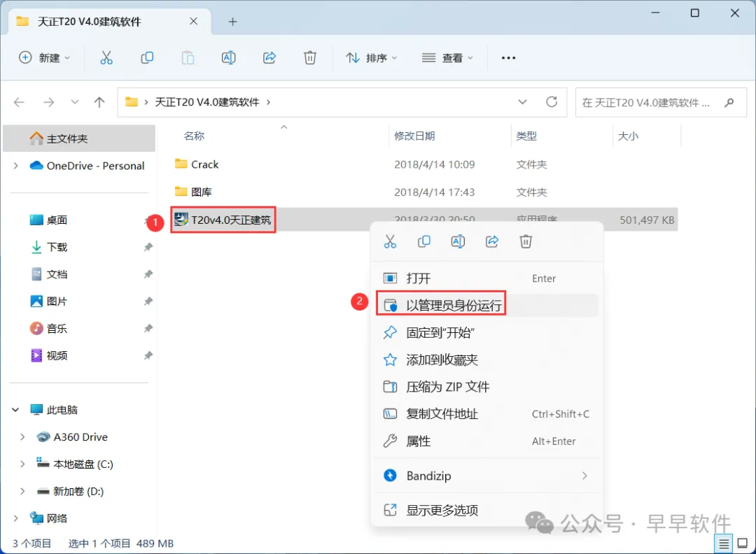Viewport: 756px width, 554px height.
Task: Close the 天正T20 V4.0建筑软件 tab
Action: coord(193,21)
